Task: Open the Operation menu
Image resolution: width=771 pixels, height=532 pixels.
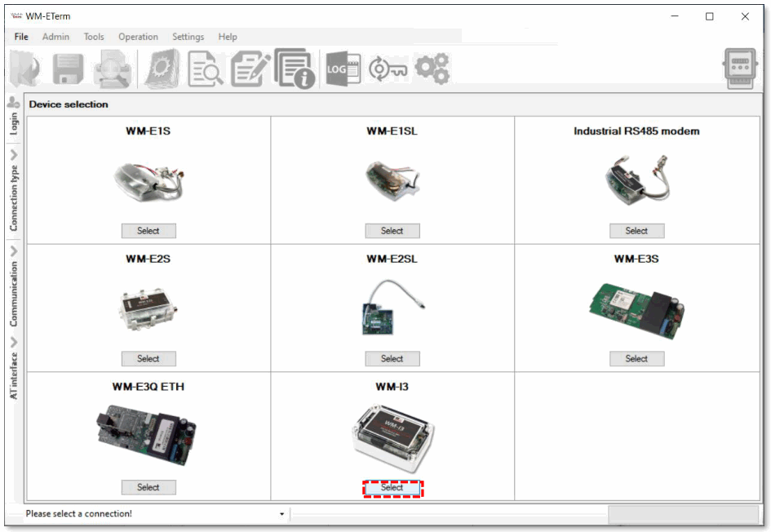Action: click(138, 37)
